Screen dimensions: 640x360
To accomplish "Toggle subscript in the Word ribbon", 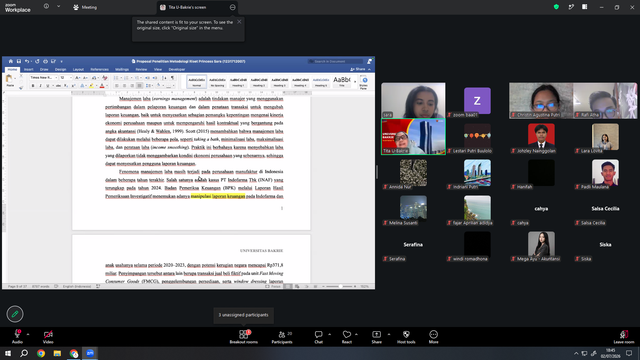I will (x=66, y=86).
